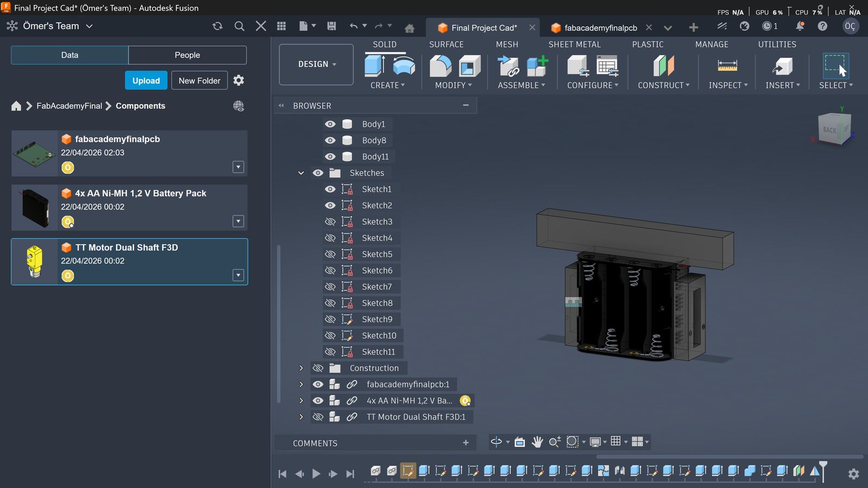Hide Sketch1 via its eye icon

point(330,189)
